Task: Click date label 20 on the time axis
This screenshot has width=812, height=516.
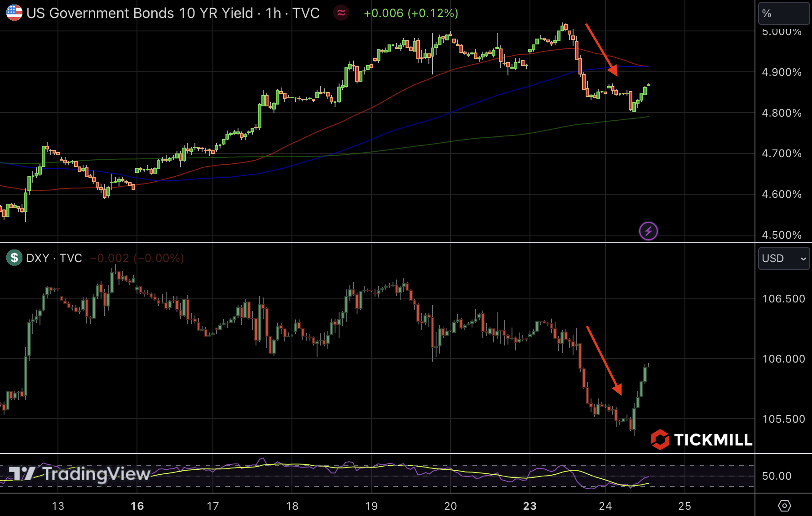Action: click(x=450, y=506)
